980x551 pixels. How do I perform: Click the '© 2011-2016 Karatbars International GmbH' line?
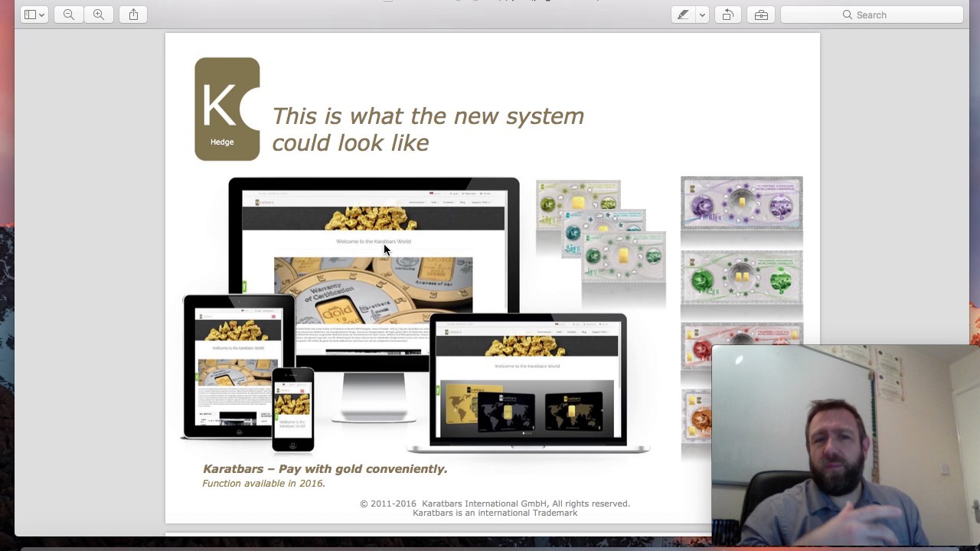click(x=495, y=504)
